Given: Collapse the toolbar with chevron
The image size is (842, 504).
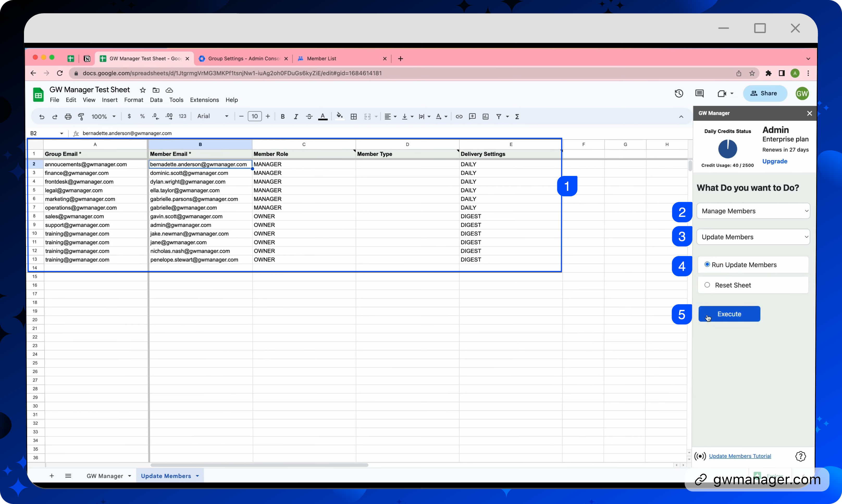Looking at the screenshot, I should pyautogui.click(x=681, y=116).
